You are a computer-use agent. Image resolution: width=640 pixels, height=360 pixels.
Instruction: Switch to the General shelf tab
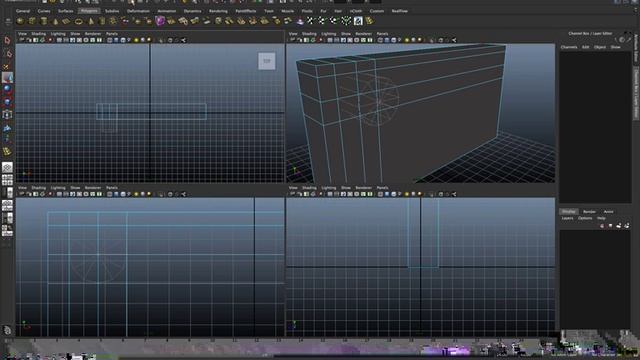click(23, 11)
